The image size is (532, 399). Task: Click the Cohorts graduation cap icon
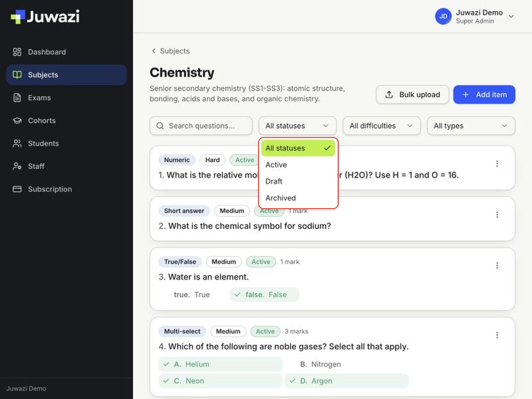(17, 120)
